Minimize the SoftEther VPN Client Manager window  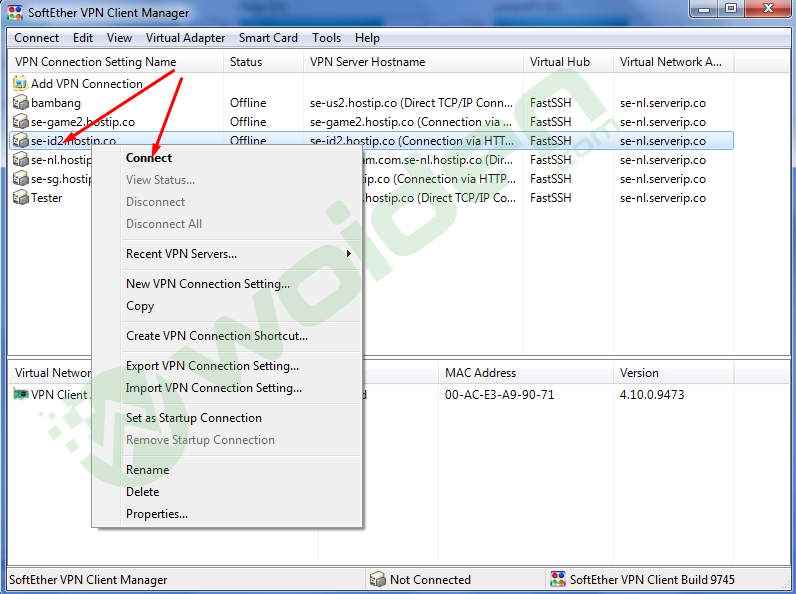coord(704,9)
